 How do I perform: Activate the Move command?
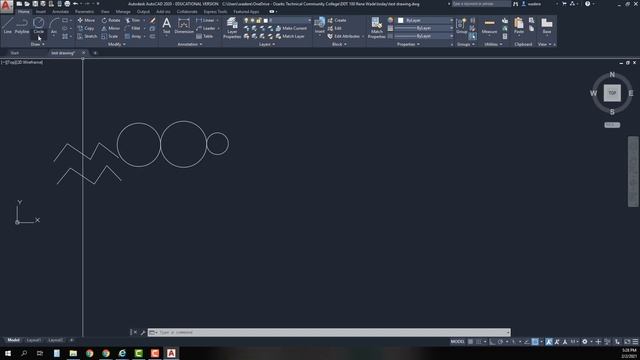[x=87, y=20]
